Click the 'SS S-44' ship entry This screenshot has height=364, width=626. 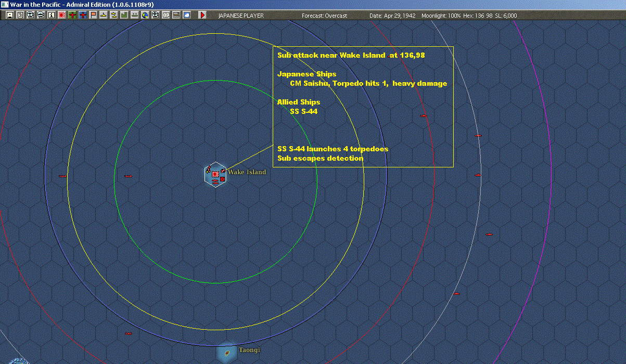pos(303,111)
